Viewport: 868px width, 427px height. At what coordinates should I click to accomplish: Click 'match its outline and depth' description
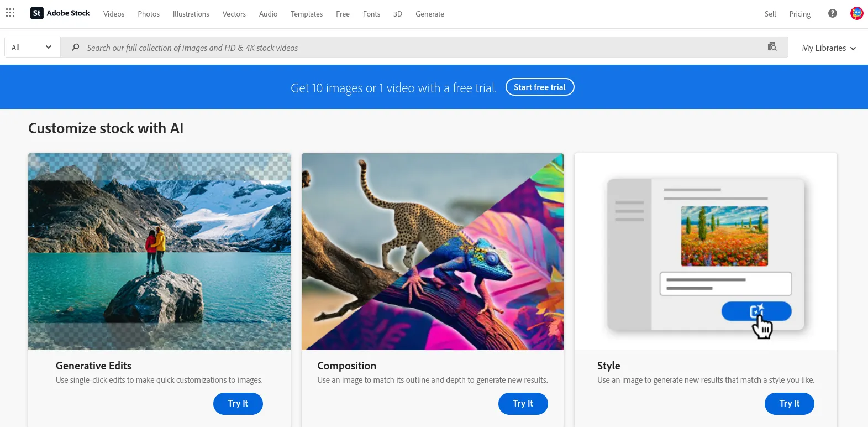click(x=433, y=380)
